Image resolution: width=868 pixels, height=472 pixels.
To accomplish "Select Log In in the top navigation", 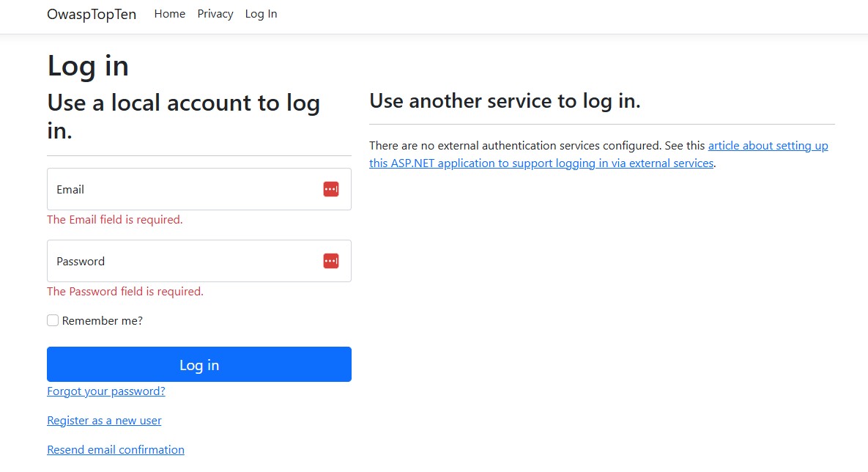I will tap(261, 14).
